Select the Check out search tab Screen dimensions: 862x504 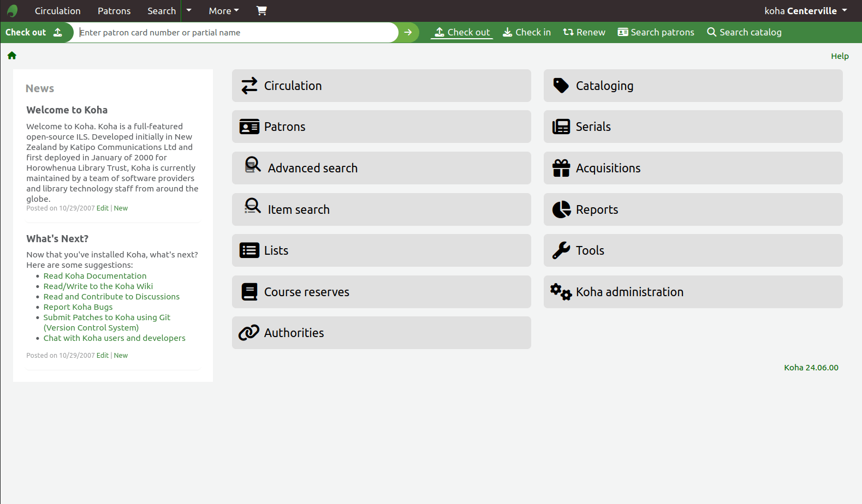[462, 32]
